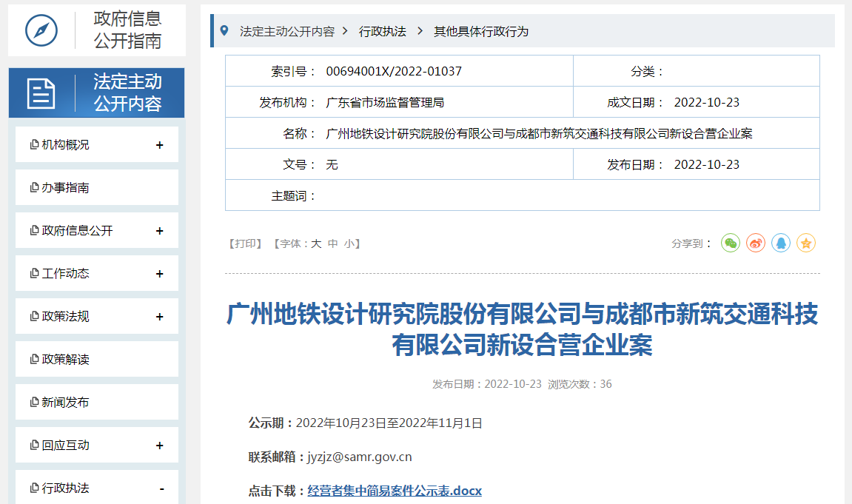Go to 行政执法 breadcrumb link

383,32
